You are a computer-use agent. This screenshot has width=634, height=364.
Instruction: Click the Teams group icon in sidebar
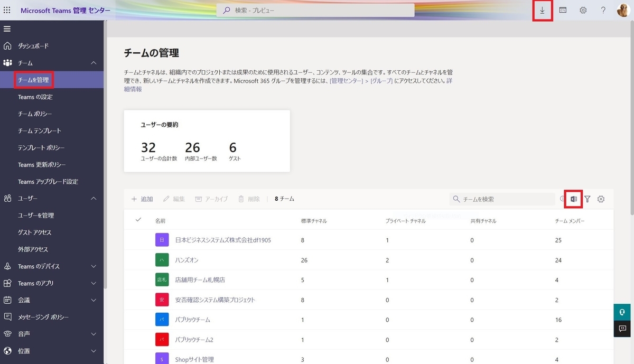point(7,63)
